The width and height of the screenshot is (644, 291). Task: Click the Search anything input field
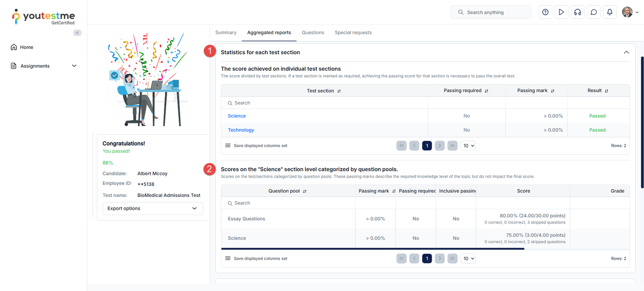pyautogui.click(x=491, y=12)
